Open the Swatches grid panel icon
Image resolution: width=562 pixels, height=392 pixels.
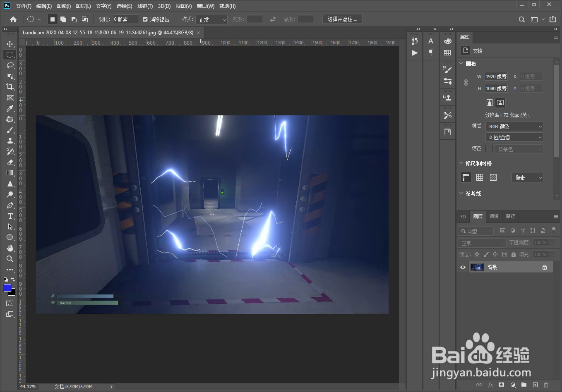(447, 53)
